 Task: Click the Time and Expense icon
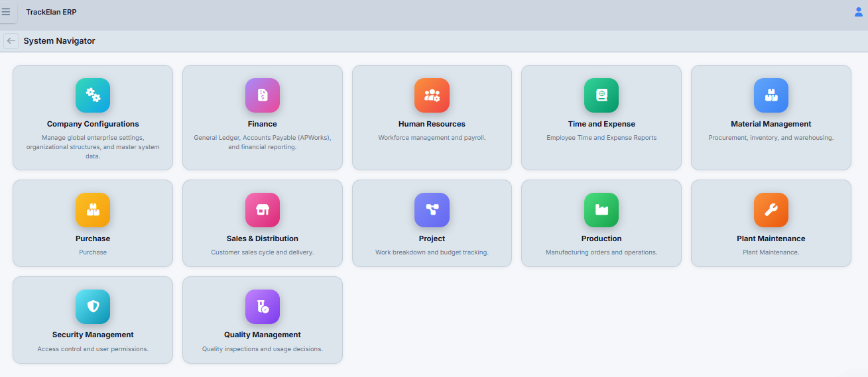click(601, 95)
